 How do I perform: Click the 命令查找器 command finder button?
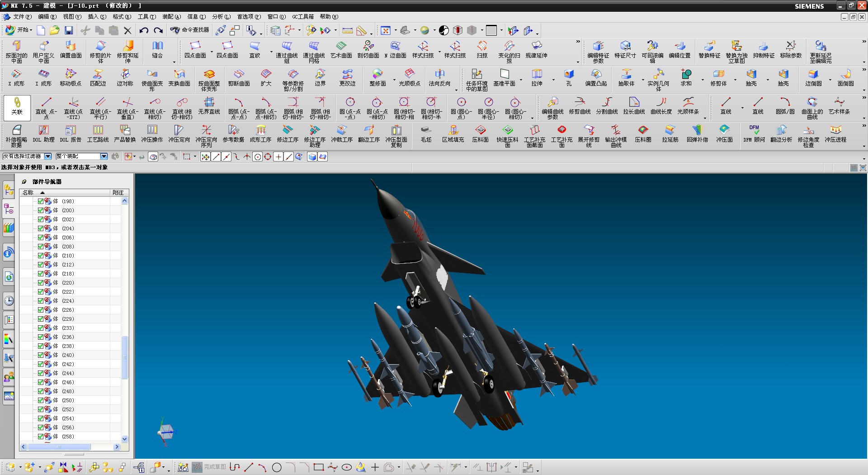click(x=190, y=30)
